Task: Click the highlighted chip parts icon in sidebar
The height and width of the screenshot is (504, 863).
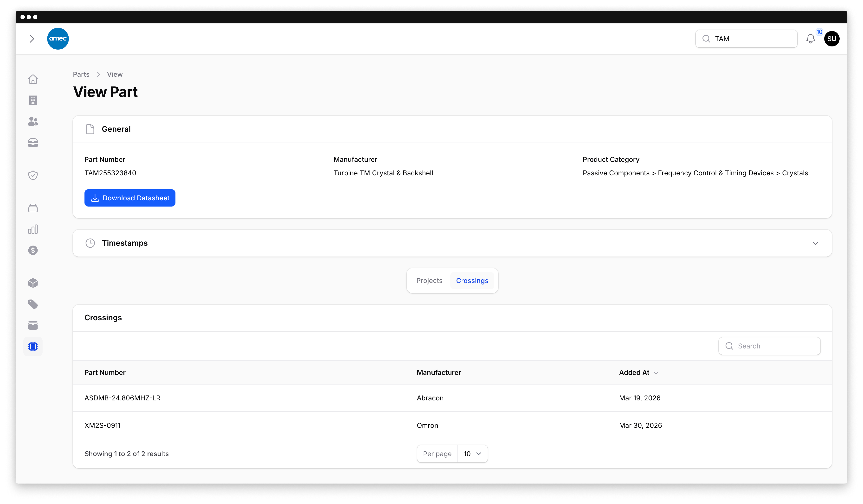Action: point(33,347)
